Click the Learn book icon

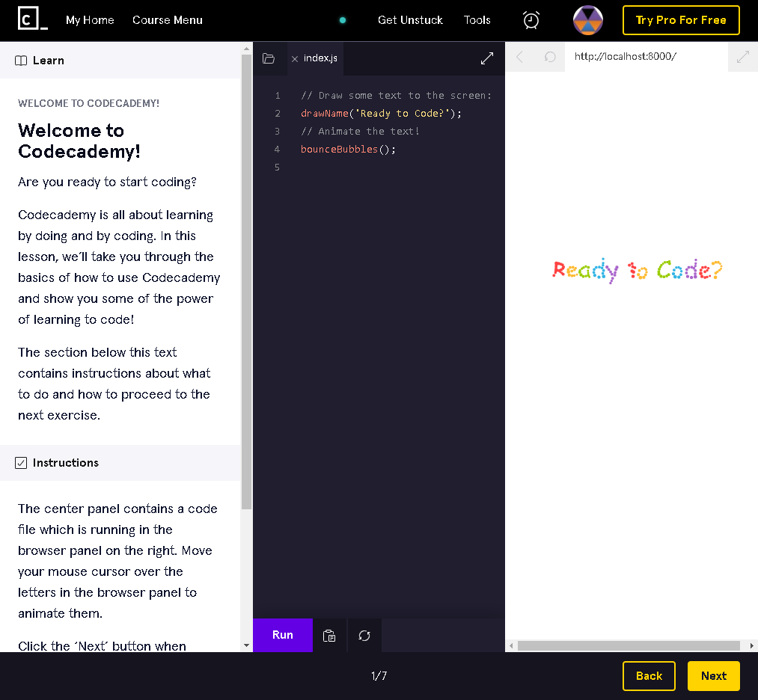[21, 61]
